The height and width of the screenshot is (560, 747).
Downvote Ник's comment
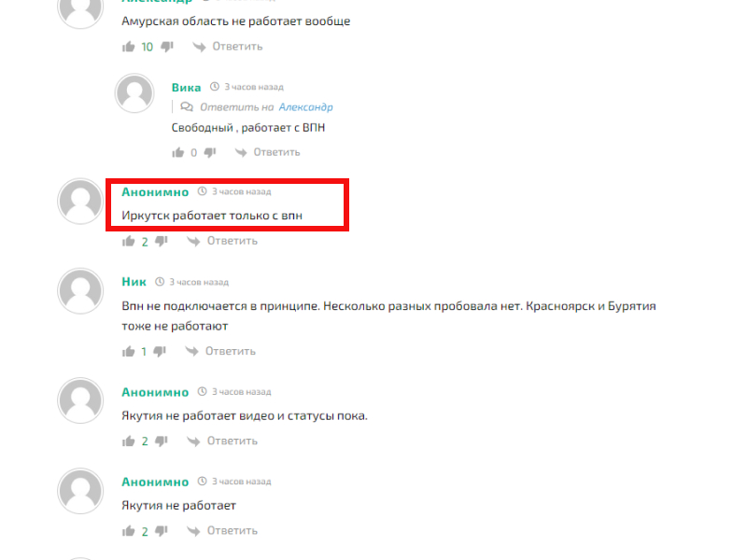pos(160,352)
